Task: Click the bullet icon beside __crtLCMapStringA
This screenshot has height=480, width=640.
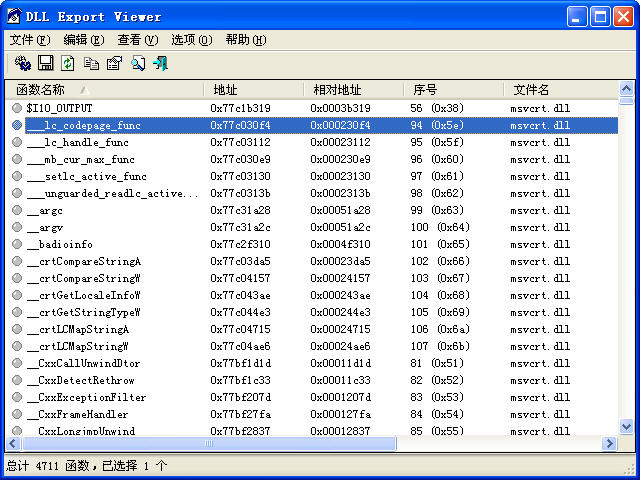Action: click(x=17, y=329)
